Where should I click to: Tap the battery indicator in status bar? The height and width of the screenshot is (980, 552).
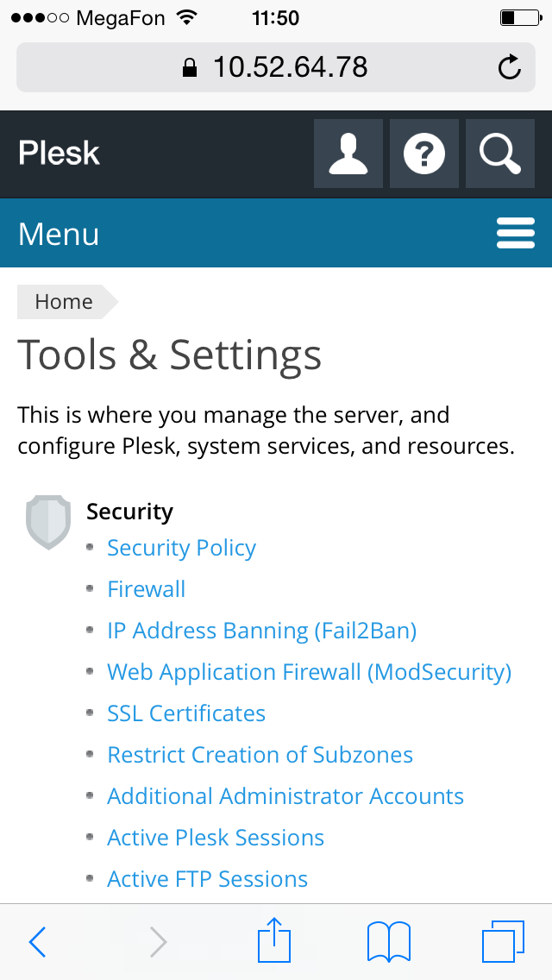point(520,17)
